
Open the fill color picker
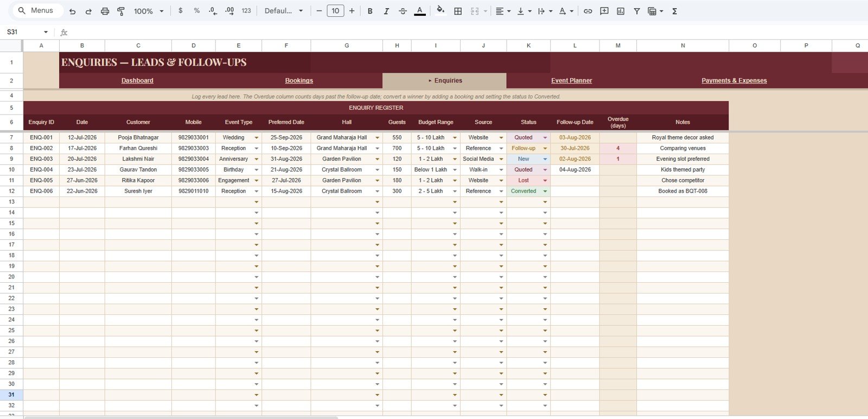(x=441, y=11)
